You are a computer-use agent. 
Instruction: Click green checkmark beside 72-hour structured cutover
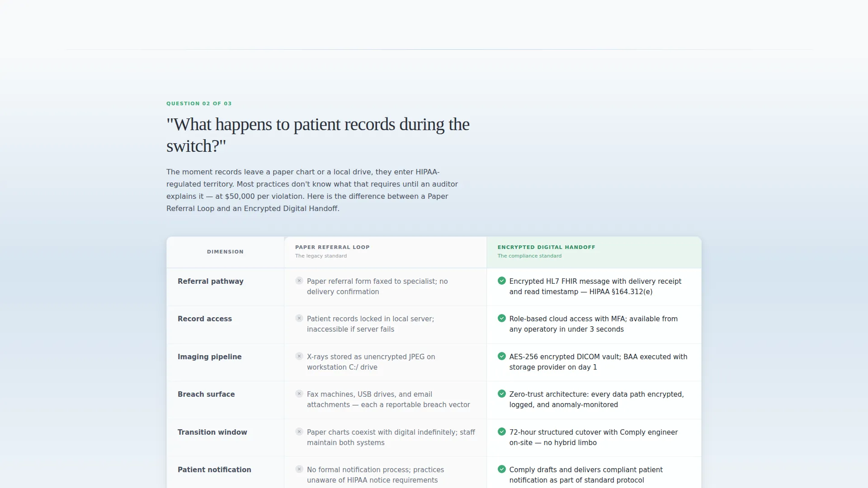[501, 432]
